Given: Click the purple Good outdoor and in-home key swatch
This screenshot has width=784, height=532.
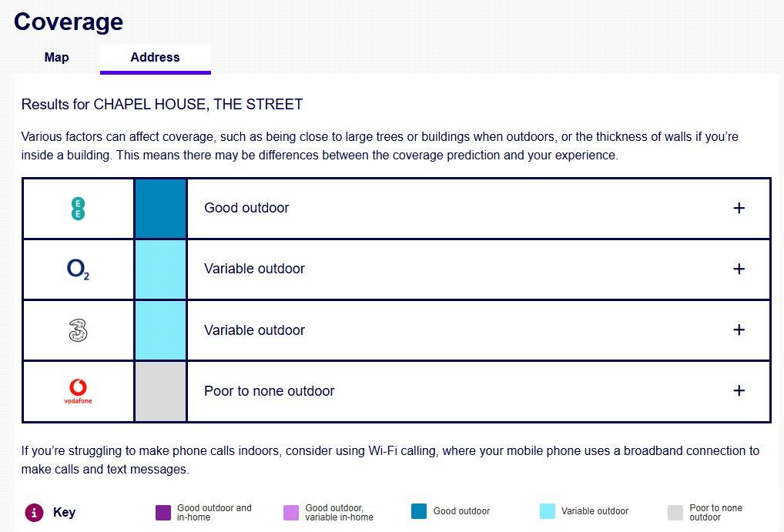Looking at the screenshot, I should coord(163,512).
